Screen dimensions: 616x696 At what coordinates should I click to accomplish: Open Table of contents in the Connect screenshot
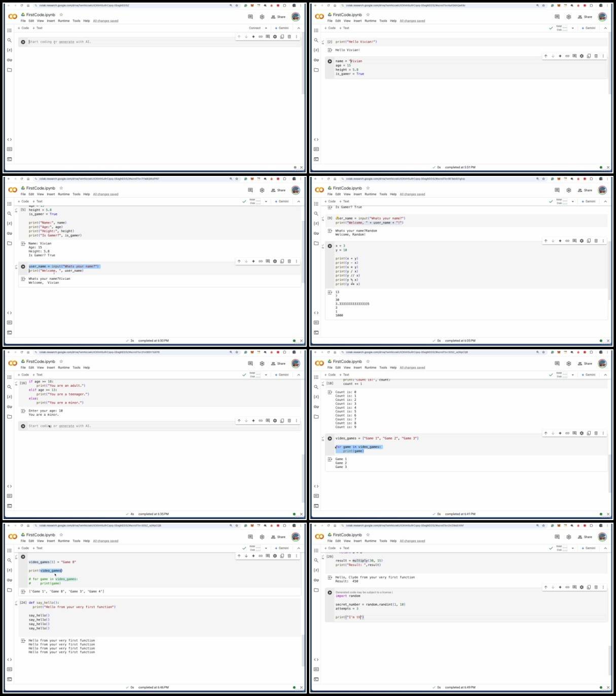click(x=9, y=30)
